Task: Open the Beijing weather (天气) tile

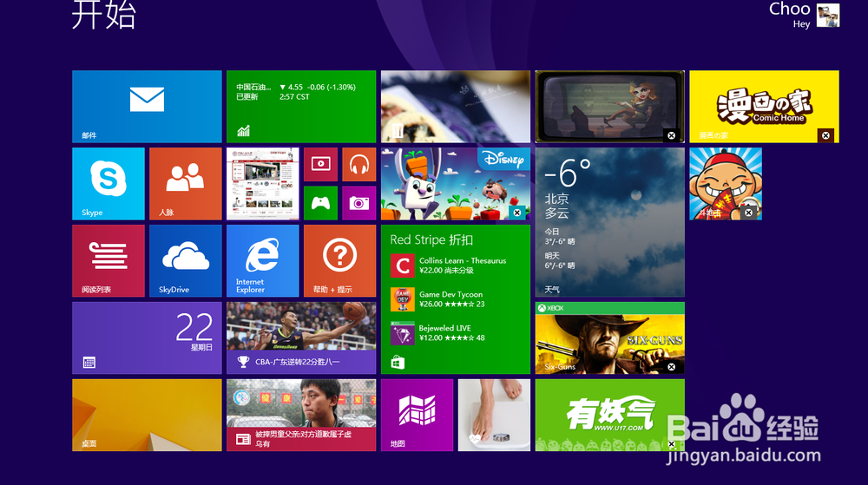Action: pos(609,222)
